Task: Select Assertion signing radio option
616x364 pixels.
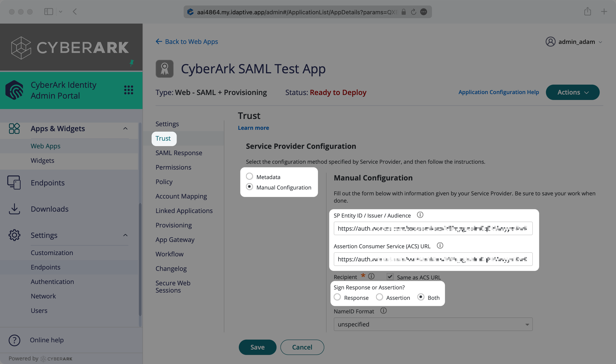Action: [x=379, y=297]
